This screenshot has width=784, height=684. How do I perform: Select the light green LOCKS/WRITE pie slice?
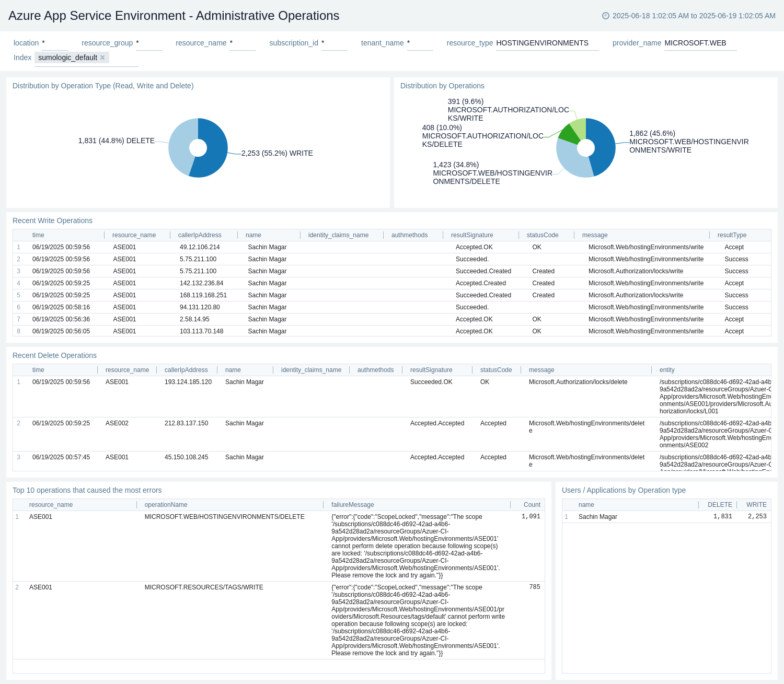click(x=579, y=127)
